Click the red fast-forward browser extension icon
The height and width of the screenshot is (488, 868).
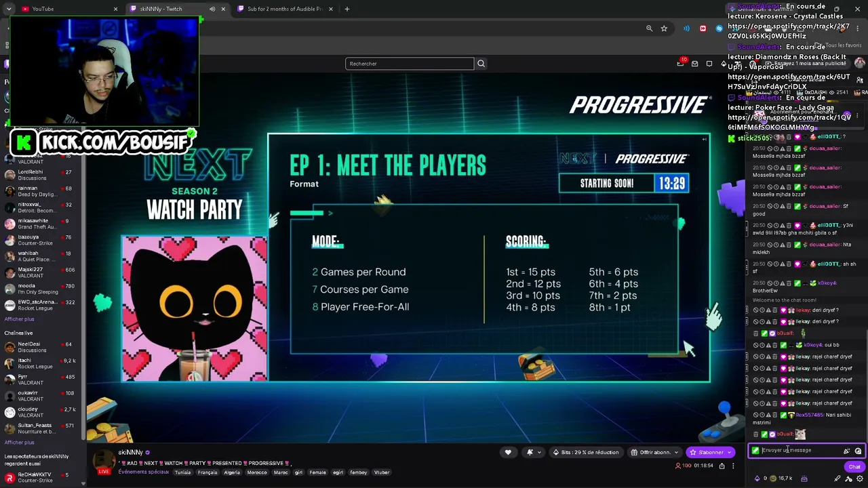tap(703, 28)
